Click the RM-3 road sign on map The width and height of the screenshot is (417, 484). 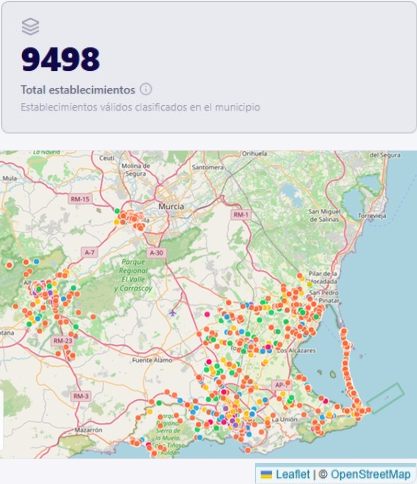[81, 396]
